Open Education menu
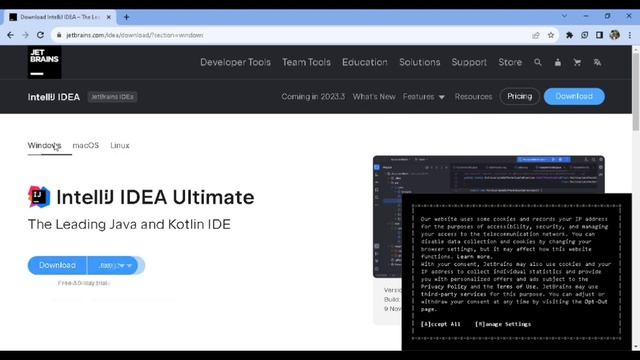This screenshot has height=360, width=640. [x=365, y=62]
